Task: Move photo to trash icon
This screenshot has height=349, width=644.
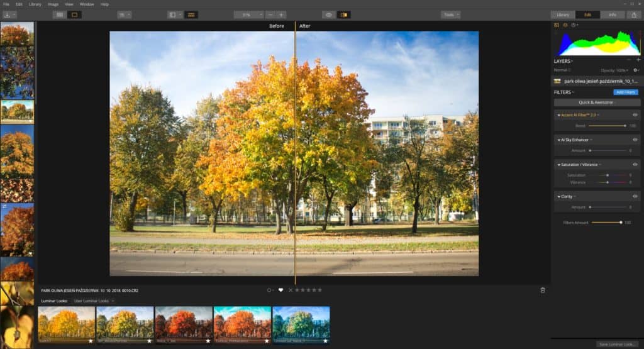Action: pyautogui.click(x=543, y=291)
